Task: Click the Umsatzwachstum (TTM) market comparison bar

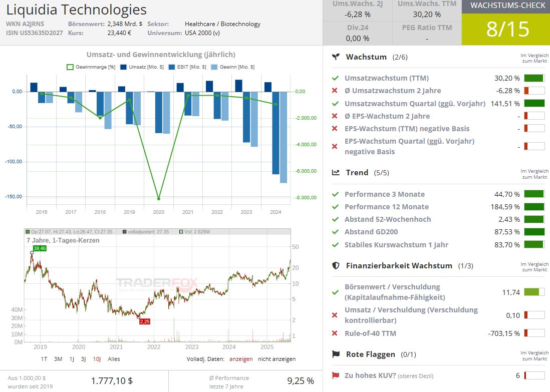Action: 534,78
